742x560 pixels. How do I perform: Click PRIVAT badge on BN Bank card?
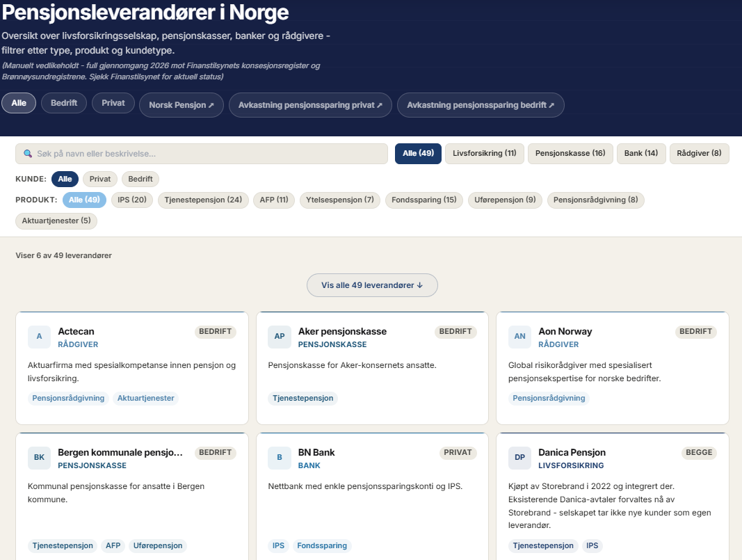click(x=458, y=453)
